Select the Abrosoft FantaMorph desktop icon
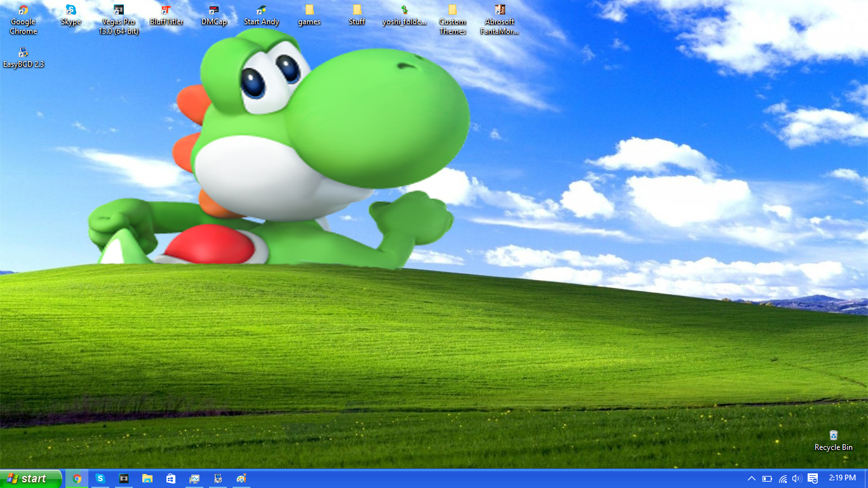 tap(500, 19)
